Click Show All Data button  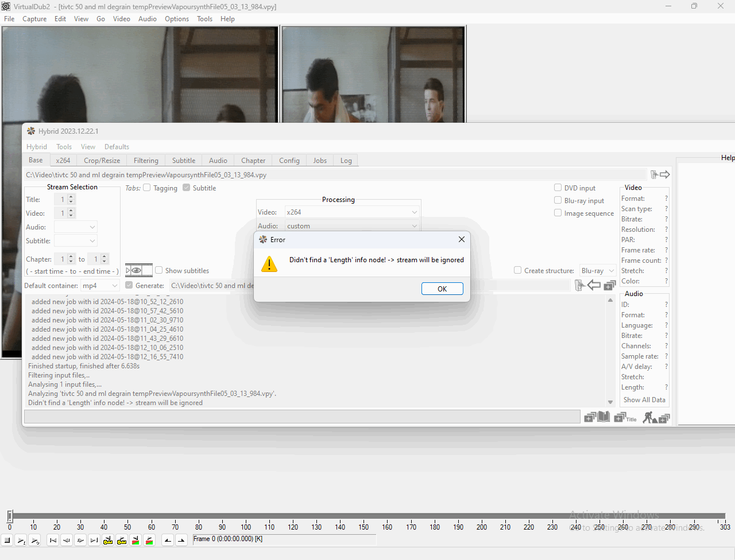(x=644, y=400)
